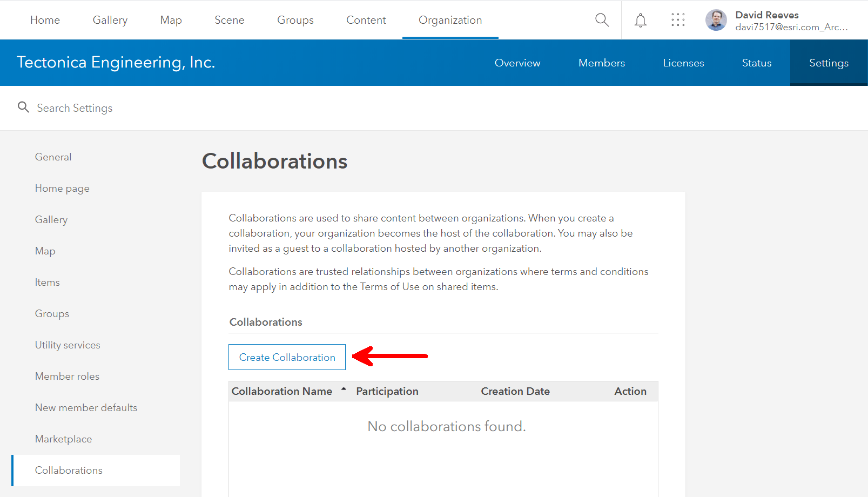The image size is (868, 497).
Task: View the organization Status page
Action: coord(756,63)
